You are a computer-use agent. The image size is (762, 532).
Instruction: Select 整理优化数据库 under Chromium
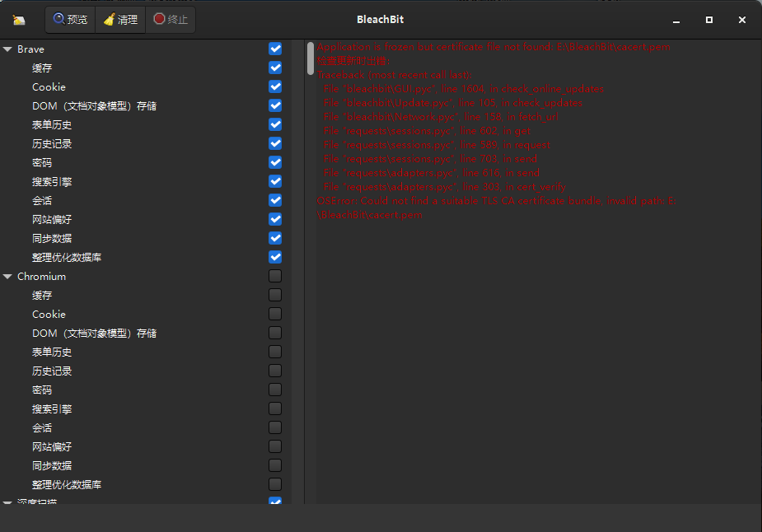pyautogui.click(x=67, y=485)
